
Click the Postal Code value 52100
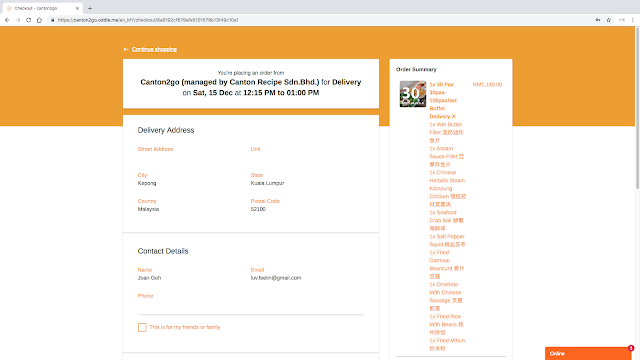point(258,209)
